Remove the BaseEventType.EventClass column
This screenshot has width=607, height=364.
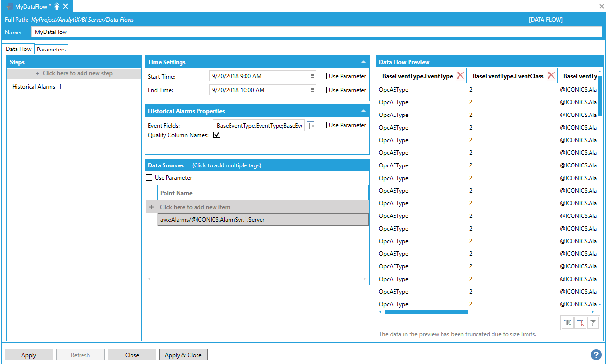tap(551, 76)
